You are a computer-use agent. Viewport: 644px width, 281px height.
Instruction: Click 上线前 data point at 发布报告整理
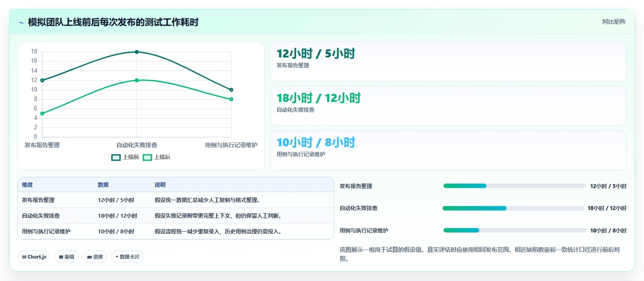[x=42, y=80]
